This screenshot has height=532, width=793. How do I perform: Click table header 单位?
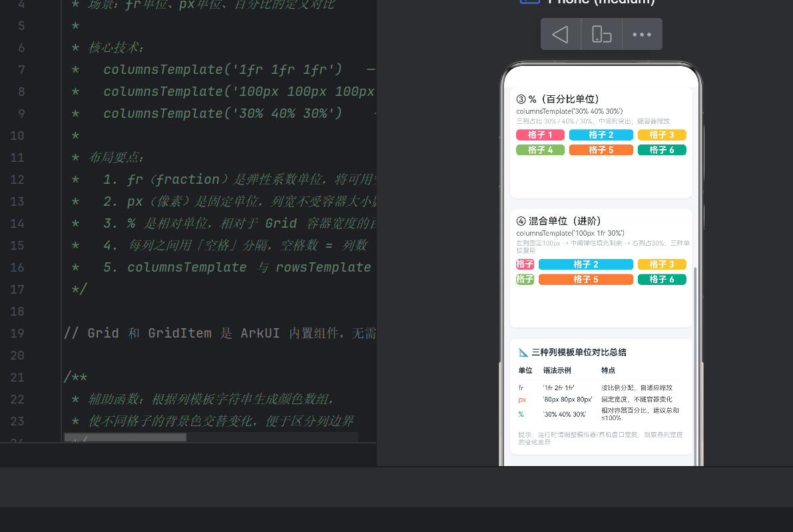[x=525, y=371]
